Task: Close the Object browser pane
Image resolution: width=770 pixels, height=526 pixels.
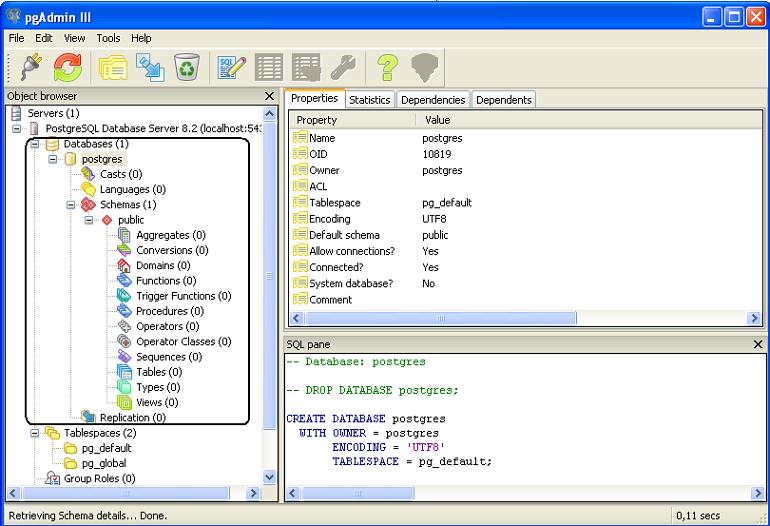Action: tap(269, 96)
